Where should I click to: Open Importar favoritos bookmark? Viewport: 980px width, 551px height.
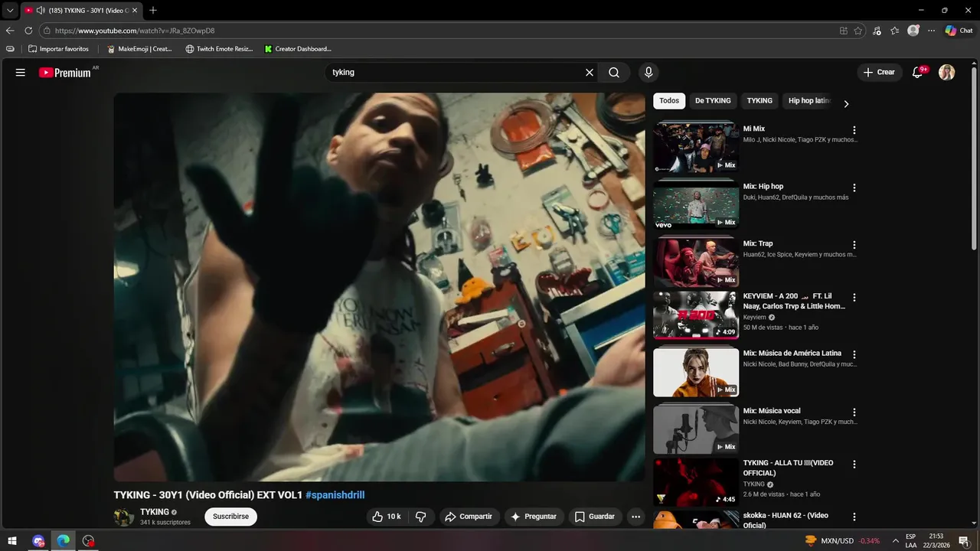pos(58,49)
